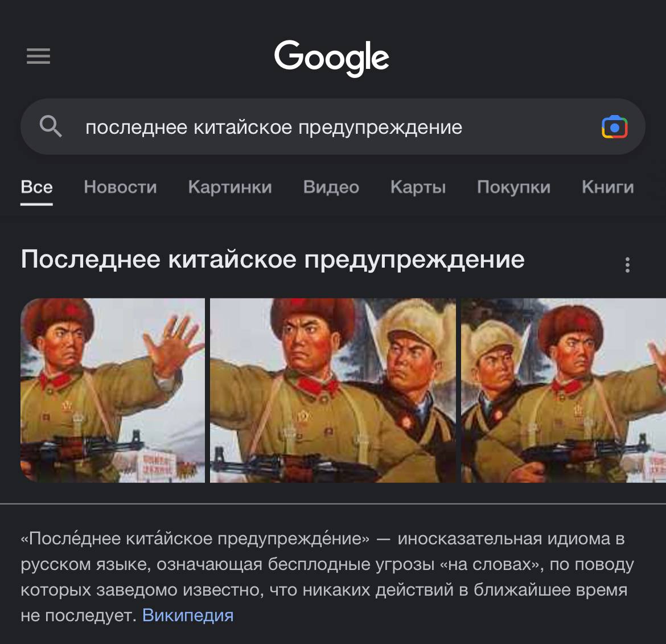666x644 pixels.
Task: Open three-dot options for knowledge panel
Action: pos(627,265)
